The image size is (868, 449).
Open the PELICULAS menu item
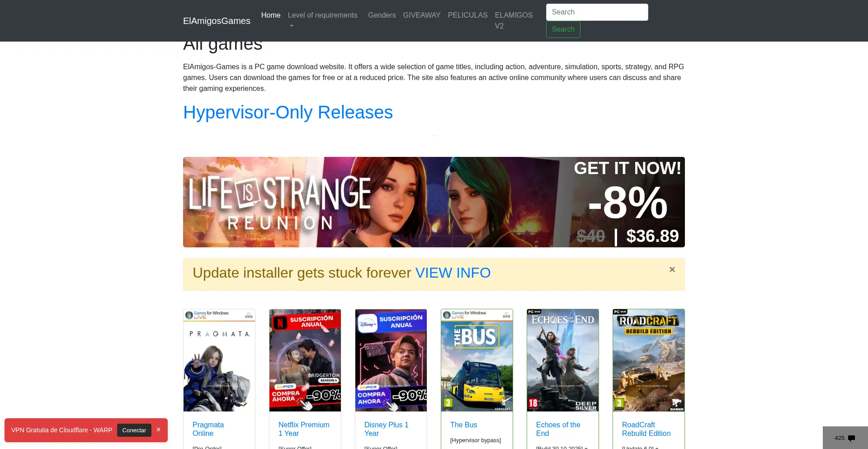click(468, 15)
